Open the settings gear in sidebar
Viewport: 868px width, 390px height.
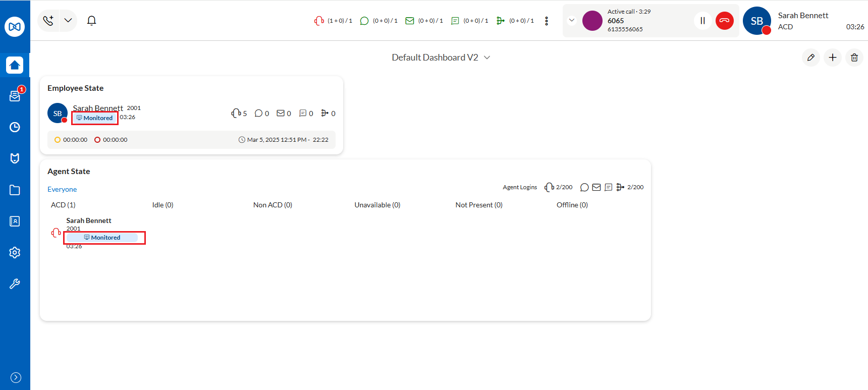15,253
